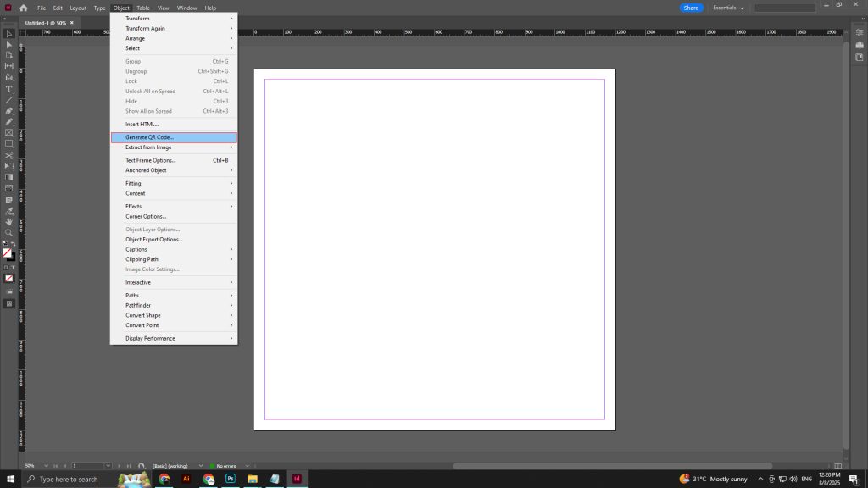Select the Direct Selection tool
The width and height of the screenshot is (868, 488).
[x=10, y=45]
